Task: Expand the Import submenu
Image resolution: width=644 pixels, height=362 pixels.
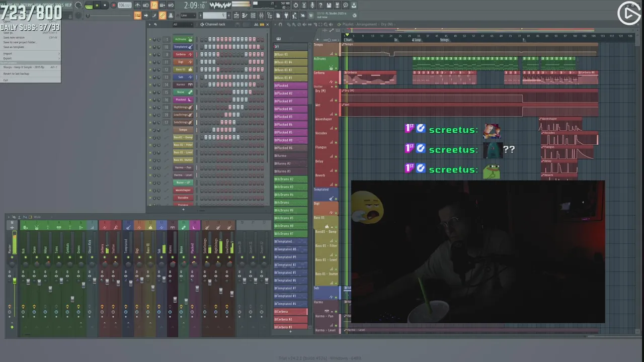Action: (x=30, y=53)
